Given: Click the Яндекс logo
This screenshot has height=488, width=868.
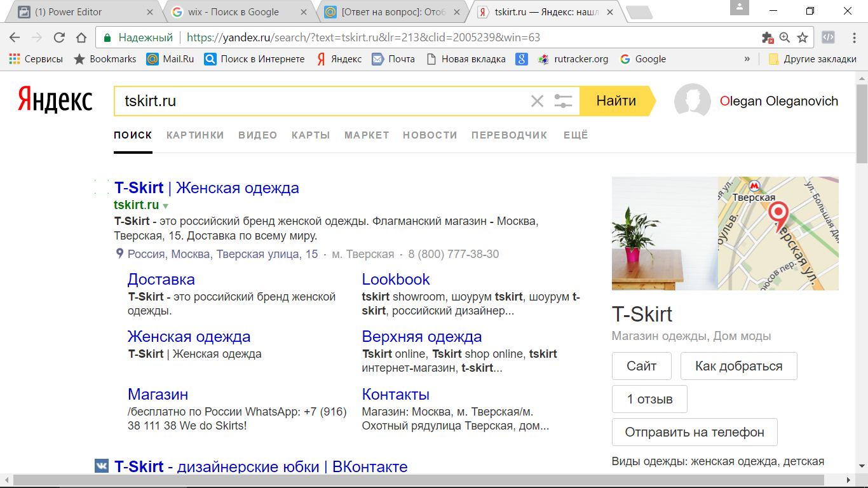Looking at the screenshot, I should click(x=55, y=100).
